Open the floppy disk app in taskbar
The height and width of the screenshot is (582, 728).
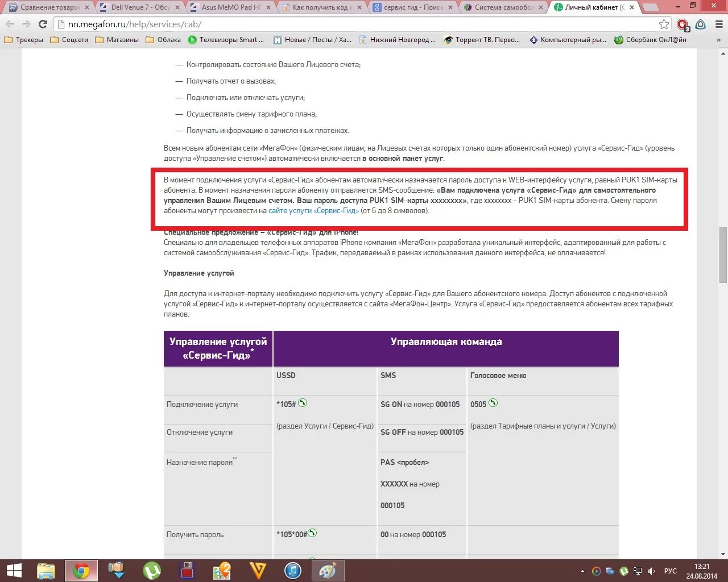pos(187,571)
